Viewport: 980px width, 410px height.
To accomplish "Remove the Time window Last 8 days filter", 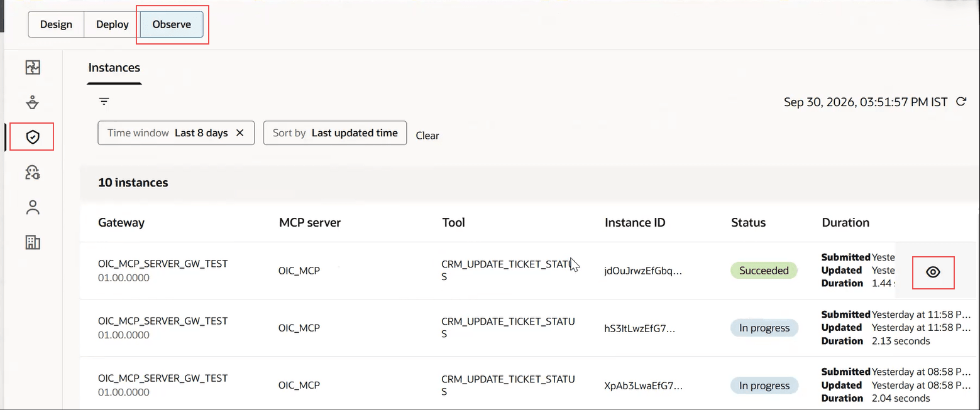I will pyautogui.click(x=239, y=133).
